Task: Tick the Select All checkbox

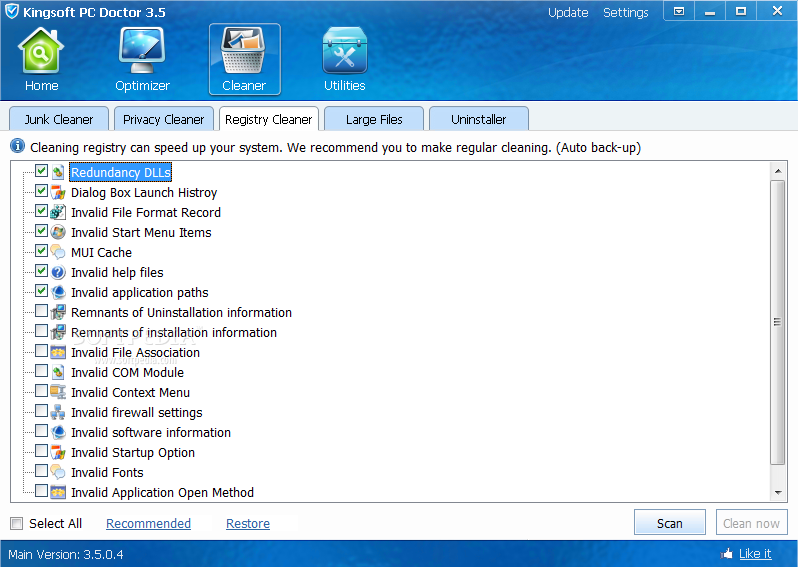Action: click(17, 523)
